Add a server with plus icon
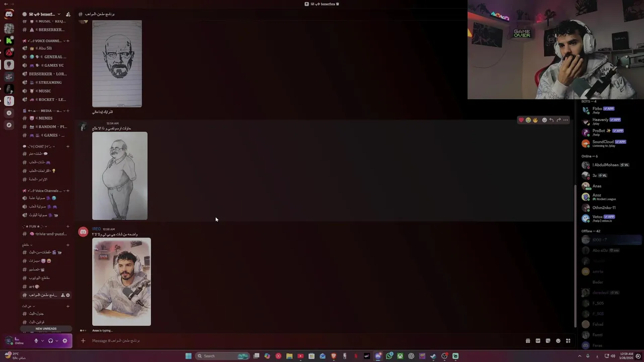Image resolution: width=644 pixels, height=362 pixels. point(9,113)
